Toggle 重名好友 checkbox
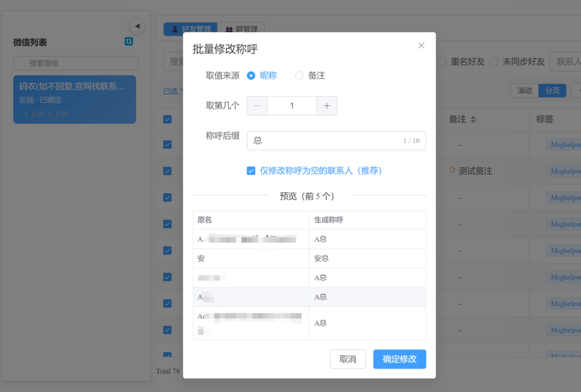 tap(441, 61)
